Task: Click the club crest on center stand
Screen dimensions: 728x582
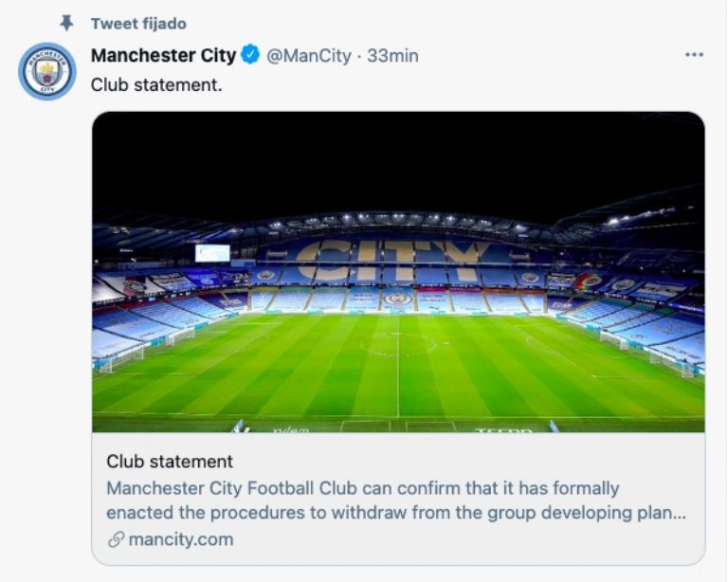Action: (x=398, y=299)
